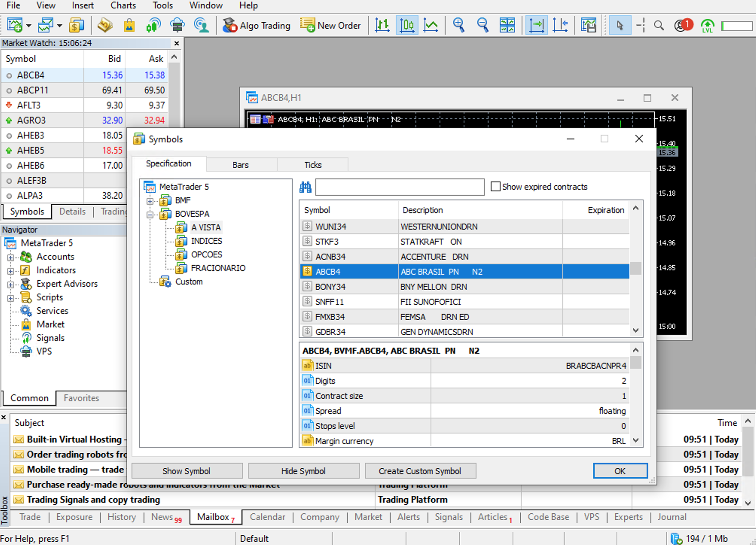Switch to Market Watch Details tab

[72, 212]
